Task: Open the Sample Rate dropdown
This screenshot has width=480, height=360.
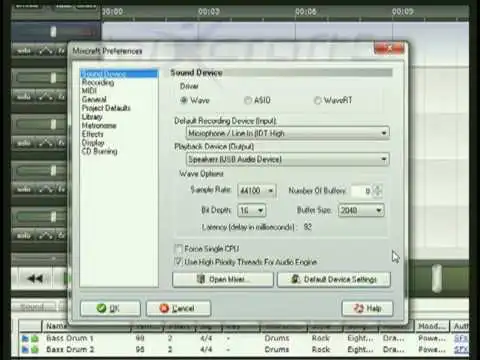Action: (257, 191)
